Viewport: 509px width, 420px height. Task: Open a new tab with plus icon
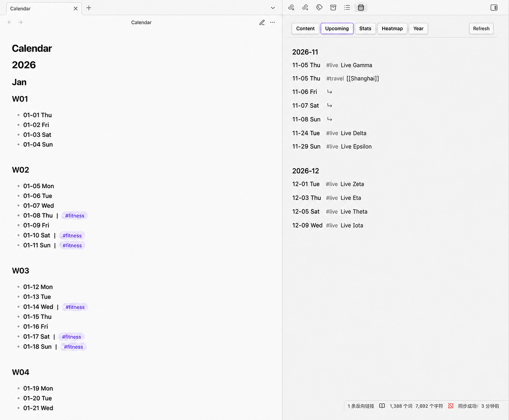pyautogui.click(x=89, y=8)
